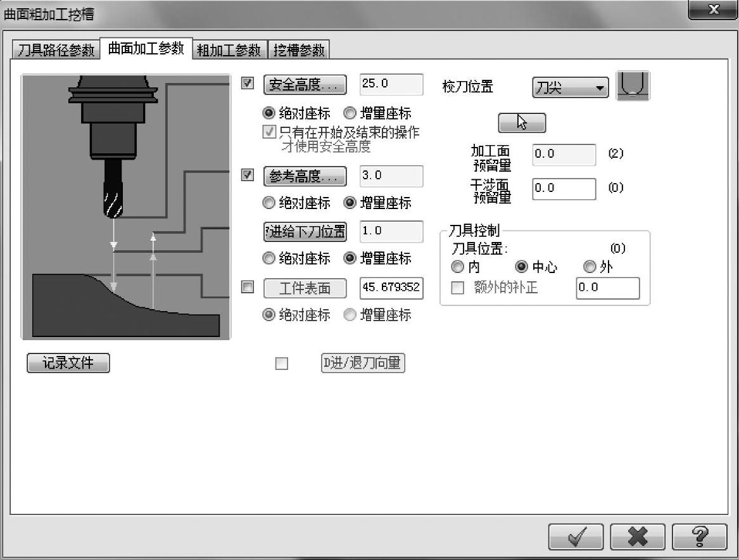The image size is (739, 560).
Task: Select 增量座标 radio under 进给下刀位置
Action: 350,258
